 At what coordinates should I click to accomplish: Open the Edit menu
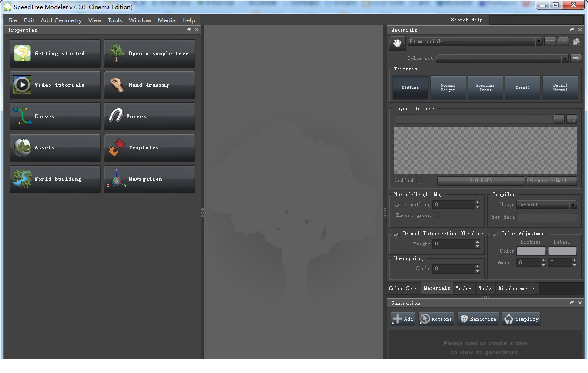click(x=29, y=20)
